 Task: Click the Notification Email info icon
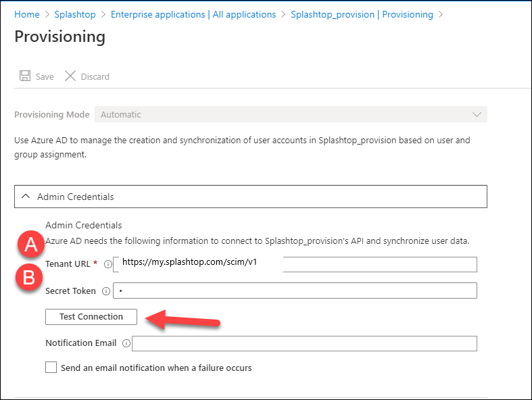126,343
